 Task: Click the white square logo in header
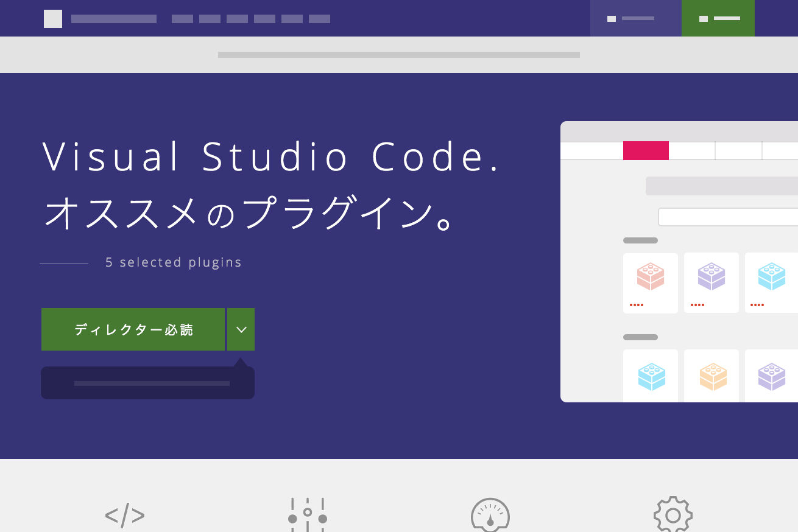[53, 19]
